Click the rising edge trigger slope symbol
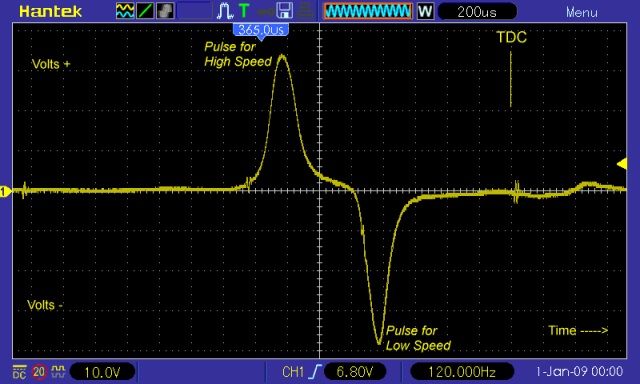 point(315,372)
